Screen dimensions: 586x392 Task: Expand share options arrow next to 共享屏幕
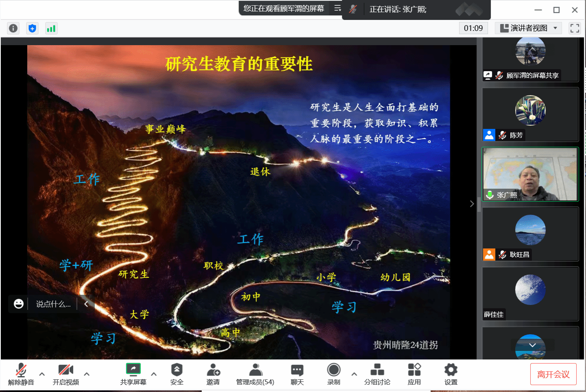tap(154, 374)
